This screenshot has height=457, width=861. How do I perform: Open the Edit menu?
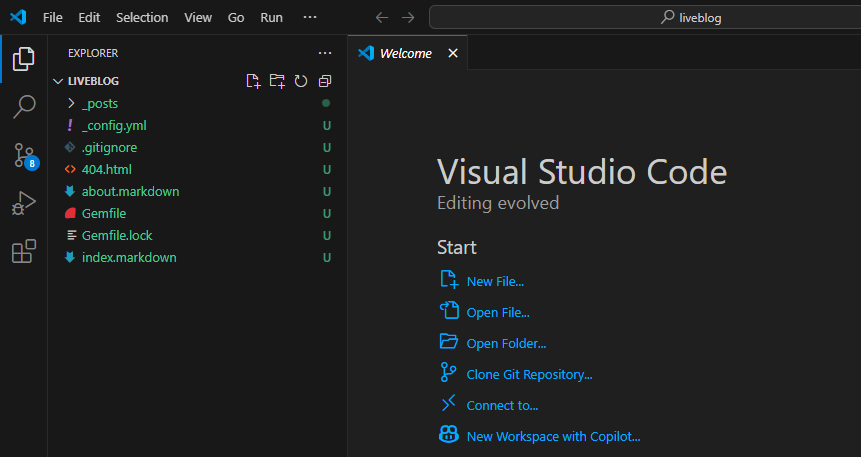(89, 18)
